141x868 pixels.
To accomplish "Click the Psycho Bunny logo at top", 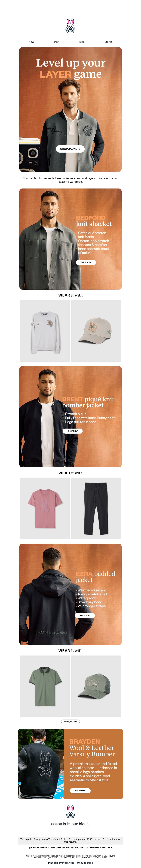I will [70, 25].
